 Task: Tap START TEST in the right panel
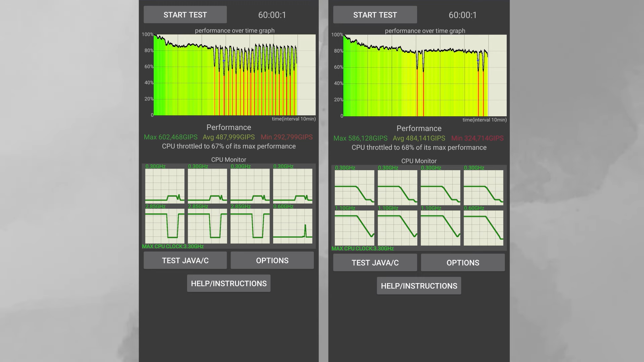point(375,15)
